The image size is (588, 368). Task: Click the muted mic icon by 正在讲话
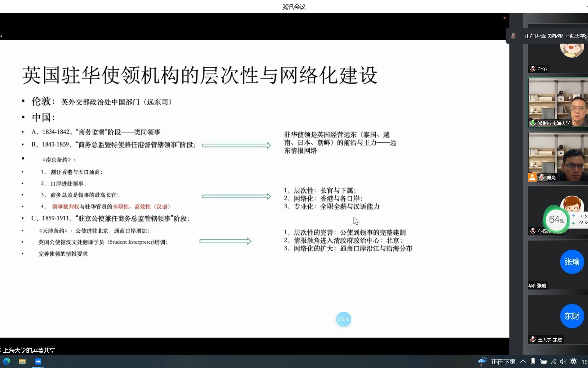point(513,36)
